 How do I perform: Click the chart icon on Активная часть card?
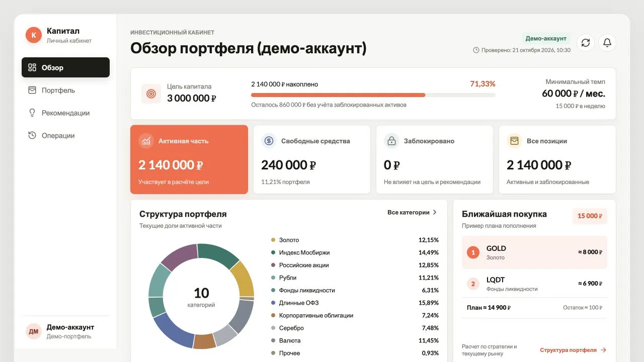tap(146, 141)
